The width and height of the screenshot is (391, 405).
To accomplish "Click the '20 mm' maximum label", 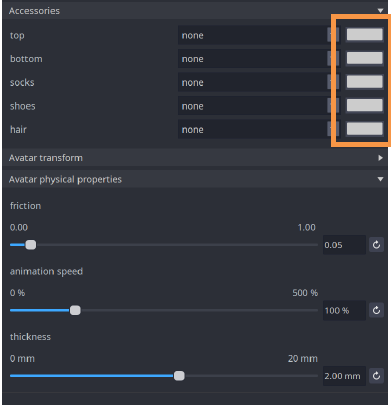I will pos(303,359).
